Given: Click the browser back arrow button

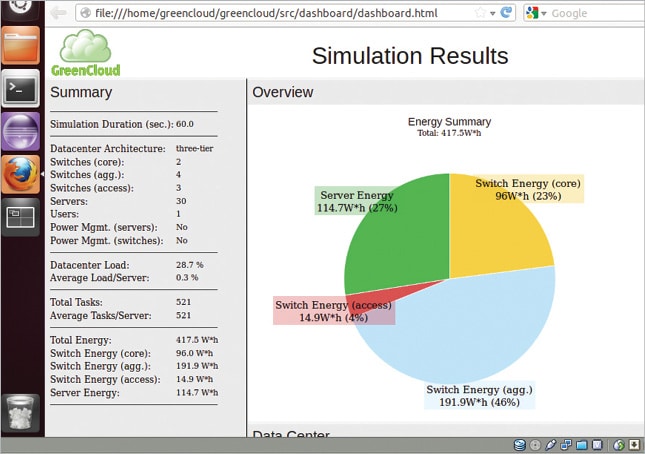Looking at the screenshot, I should click(58, 13).
